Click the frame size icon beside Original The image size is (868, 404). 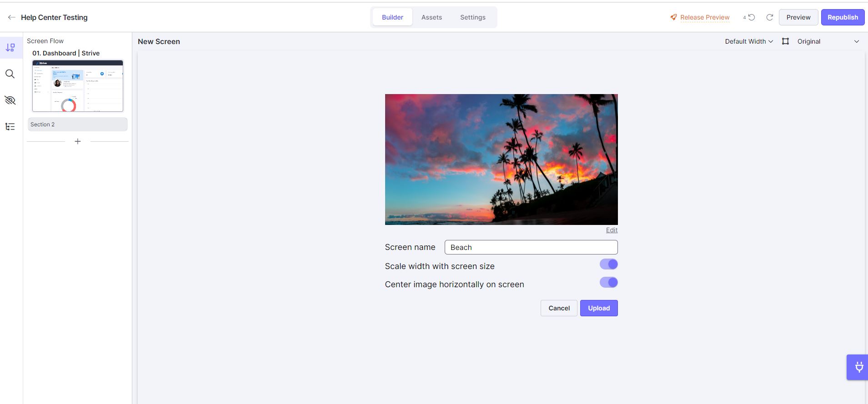coord(785,41)
